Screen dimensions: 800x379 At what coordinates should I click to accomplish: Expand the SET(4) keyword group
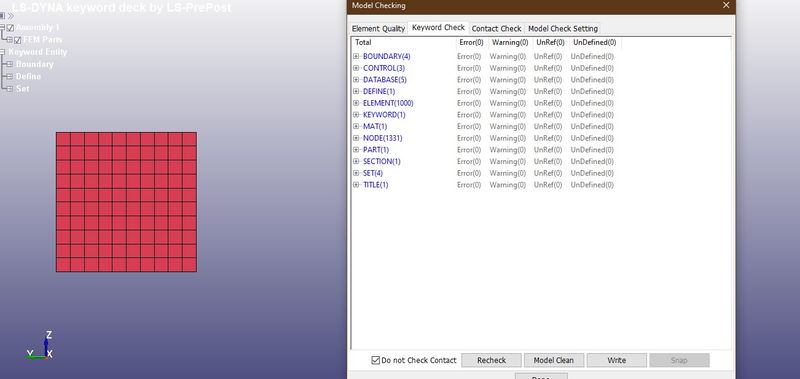(x=356, y=173)
